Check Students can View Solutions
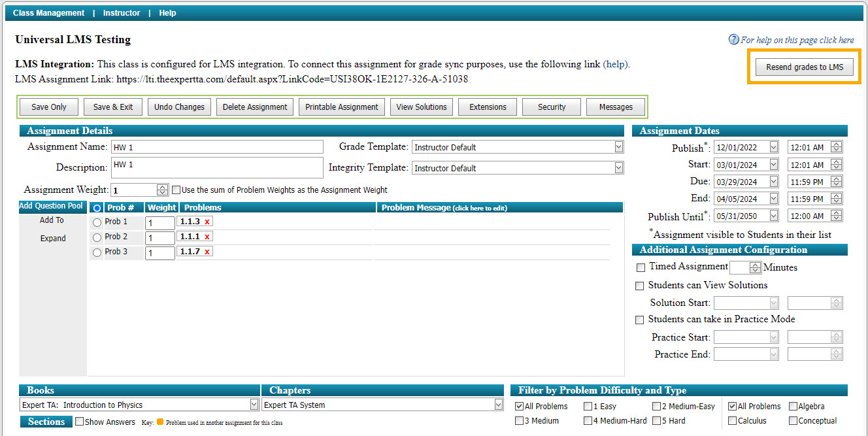Image resolution: width=868 pixels, height=436 pixels. click(639, 286)
